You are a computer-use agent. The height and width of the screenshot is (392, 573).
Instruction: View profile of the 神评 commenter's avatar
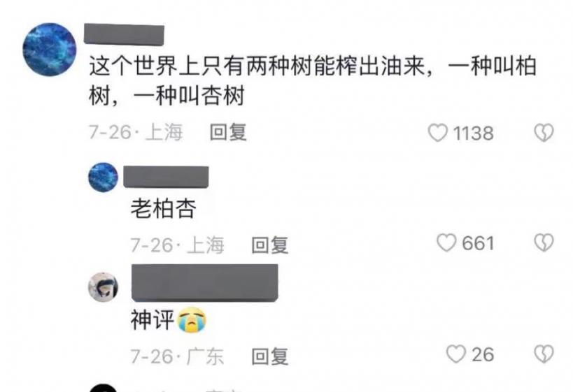pyautogui.click(x=103, y=287)
